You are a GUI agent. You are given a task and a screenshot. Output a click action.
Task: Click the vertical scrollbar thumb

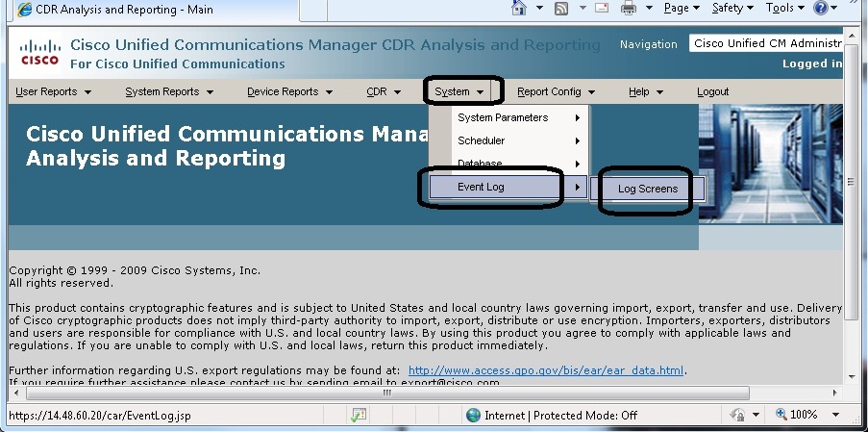click(851, 181)
